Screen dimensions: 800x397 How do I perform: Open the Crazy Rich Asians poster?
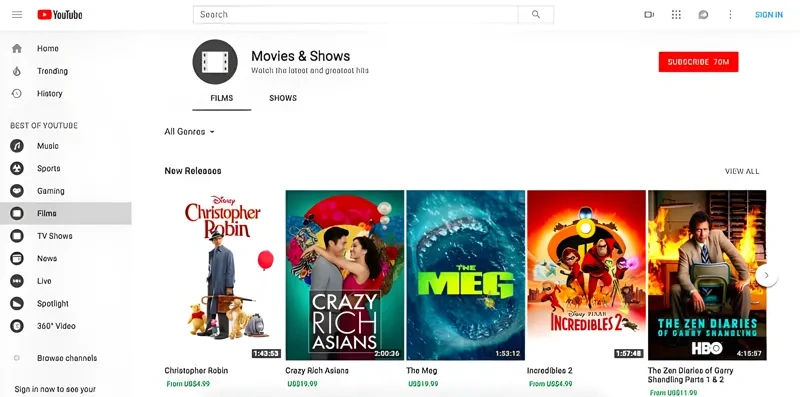click(x=344, y=275)
